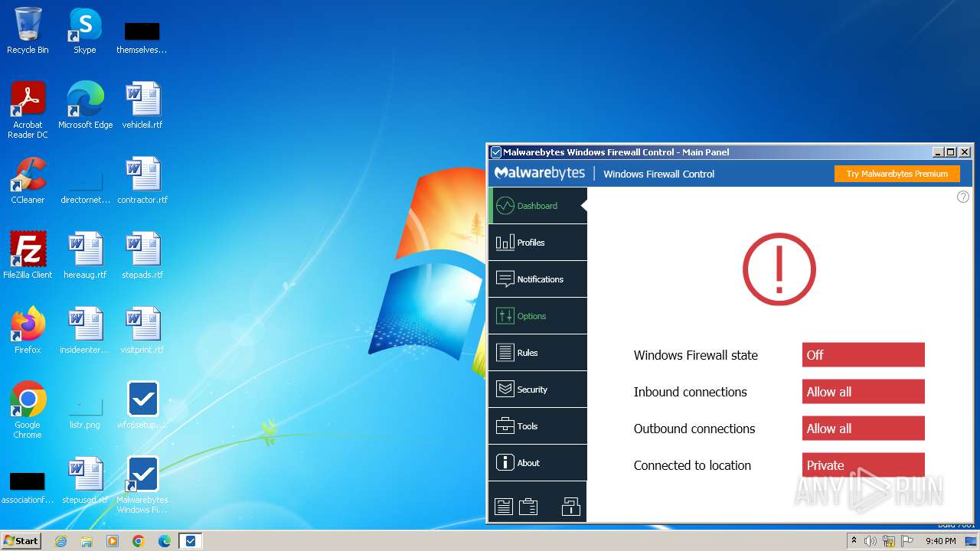Open Rules Panel icon at sidebar bottom
Image resolution: width=980 pixels, height=551 pixels.
503,507
